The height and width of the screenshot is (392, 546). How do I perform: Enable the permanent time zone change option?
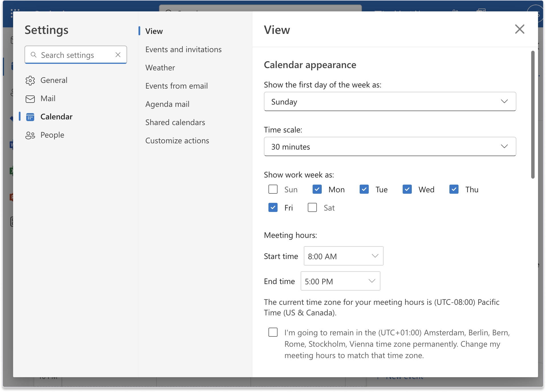point(273,332)
